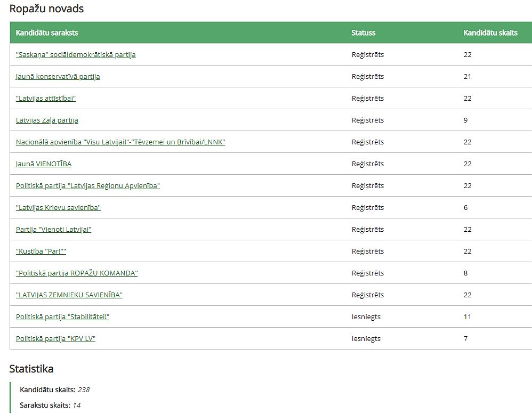Click candidate count 7 for KPV LV
This screenshot has height=414, width=532.
465,338
